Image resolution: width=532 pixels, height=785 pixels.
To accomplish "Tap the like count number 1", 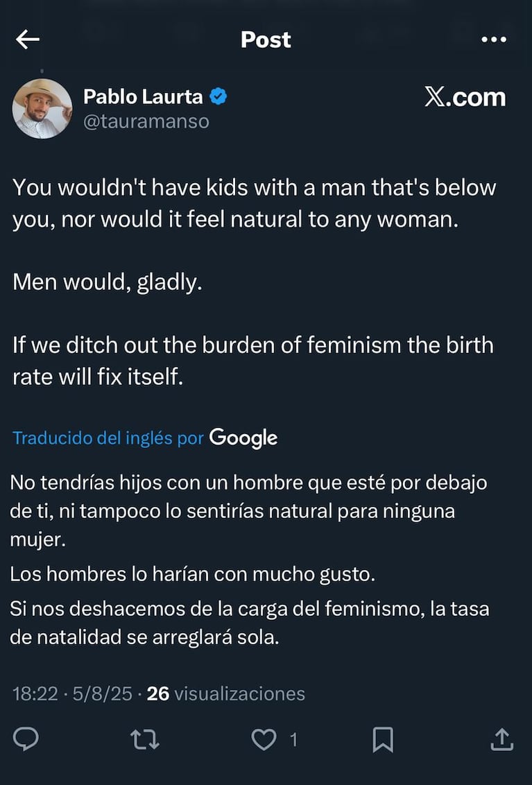I will point(293,740).
